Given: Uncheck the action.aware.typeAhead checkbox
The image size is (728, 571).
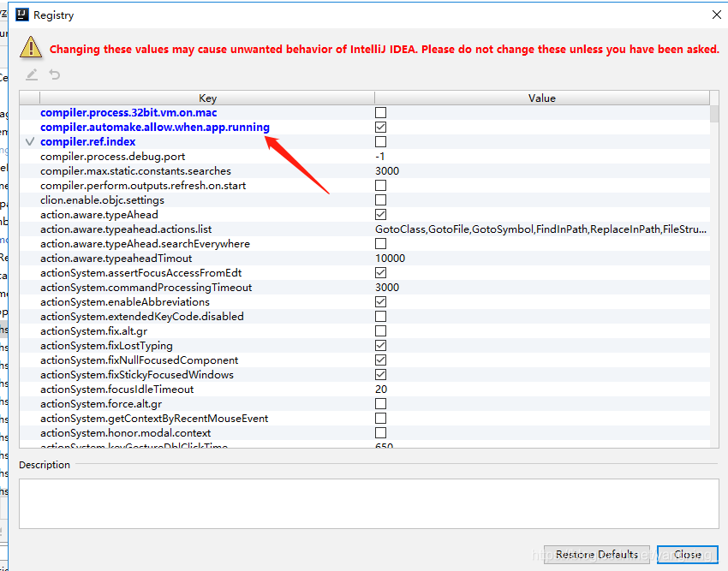Looking at the screenshot, I should 381,215.
